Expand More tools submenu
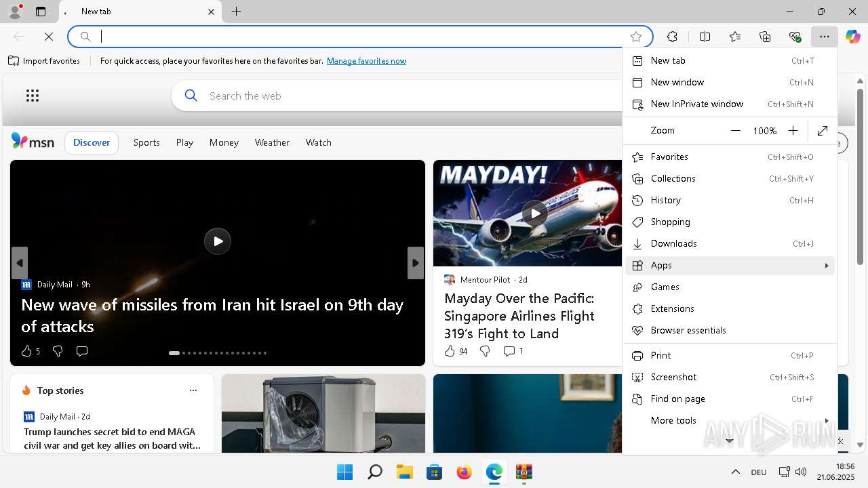This screenshot has height=488, width=868. (x=729, y=420)
